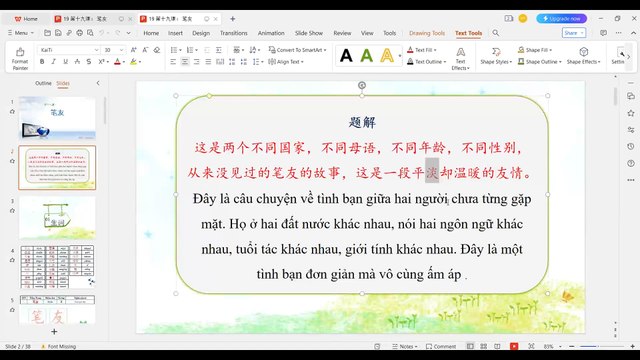Open Text Effects options
The height and width of the screenshot is (360, 640).
click(460, 58)
